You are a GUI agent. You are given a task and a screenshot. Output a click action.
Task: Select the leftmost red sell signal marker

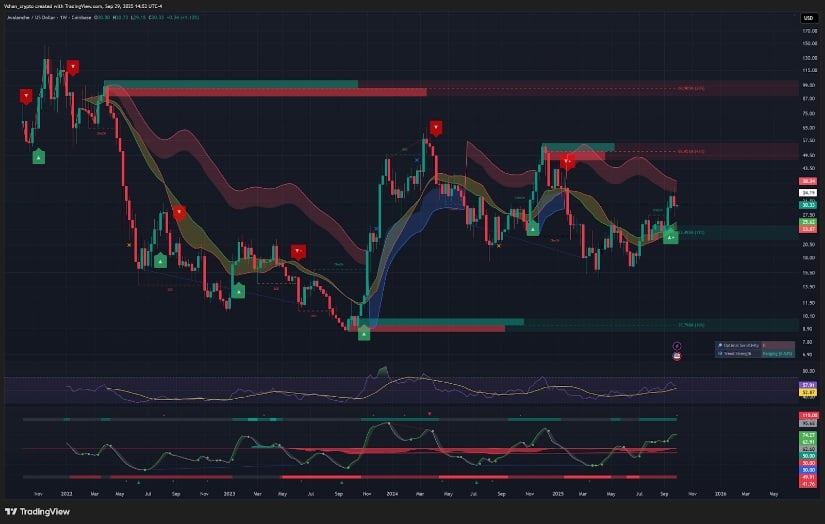click(25, 96)
